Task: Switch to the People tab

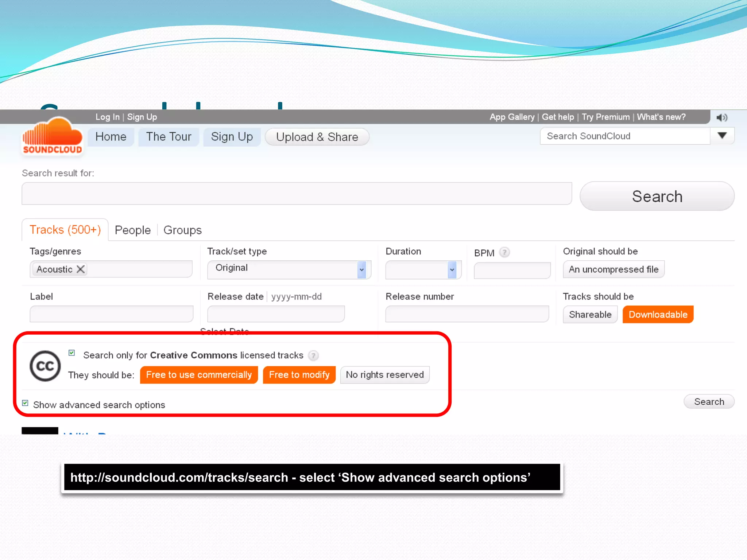Action: (133, 230)
